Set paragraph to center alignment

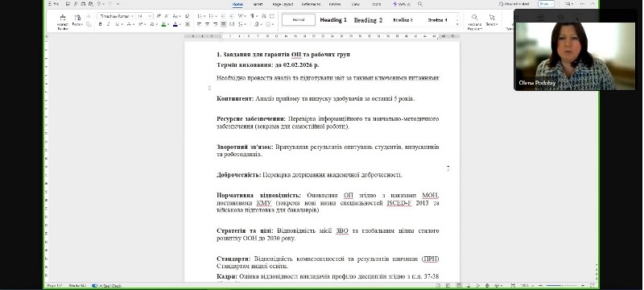(x=208, y=24)
